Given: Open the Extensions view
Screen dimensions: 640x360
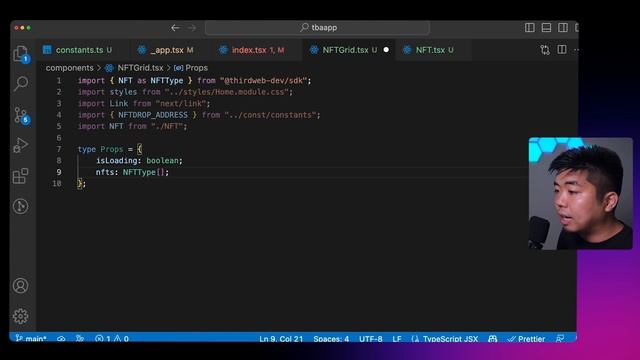Looking at the screenshot, I should pyautogui.click(x=20, y=176).
